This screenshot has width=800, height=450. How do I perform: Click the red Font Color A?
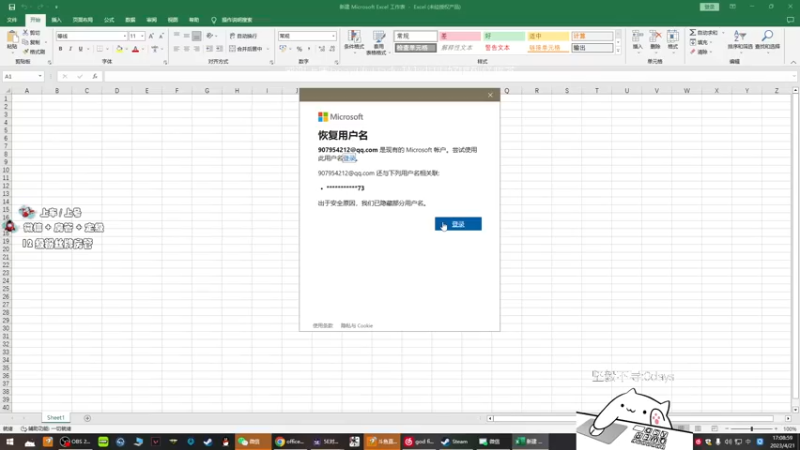pos(135,49)
